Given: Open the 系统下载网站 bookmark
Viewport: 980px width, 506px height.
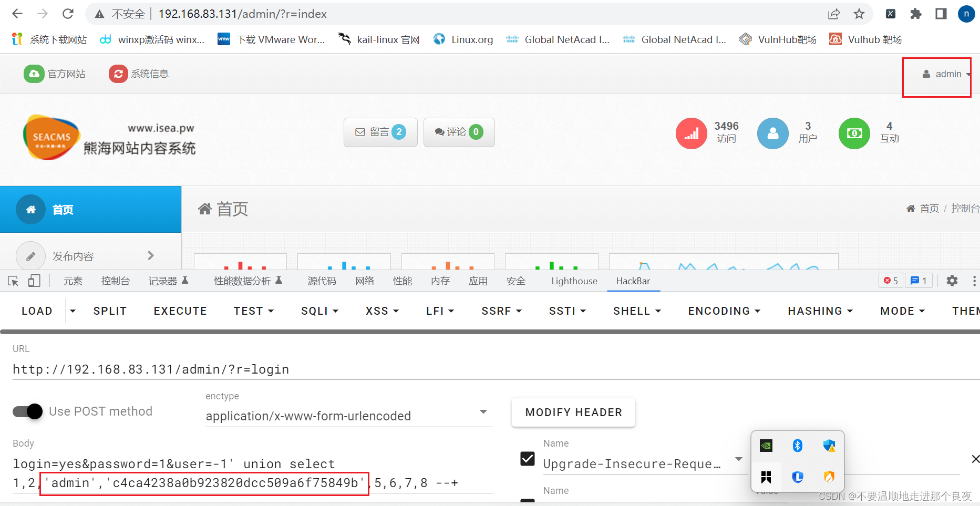Looking at the screenshot, I should pos(49,39).
